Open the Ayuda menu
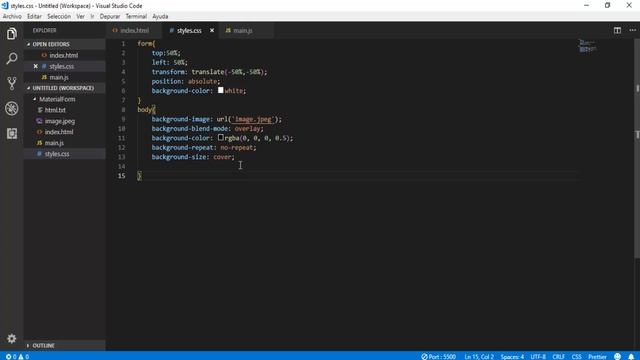The width and height of the screenshot is (640, 360). 160,16
